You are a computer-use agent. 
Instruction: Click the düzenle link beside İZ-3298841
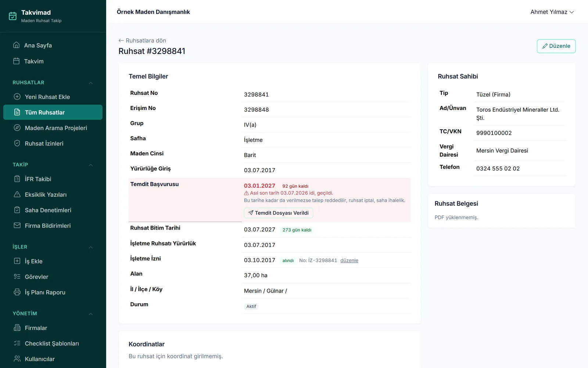click(349, 261)
